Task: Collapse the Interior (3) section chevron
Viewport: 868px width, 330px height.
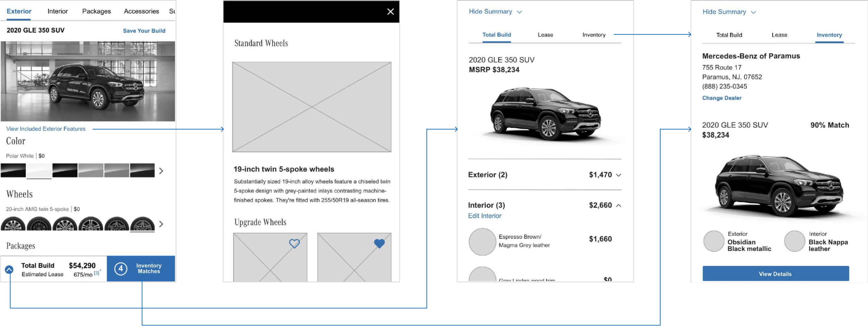Action: coord(618,206)
